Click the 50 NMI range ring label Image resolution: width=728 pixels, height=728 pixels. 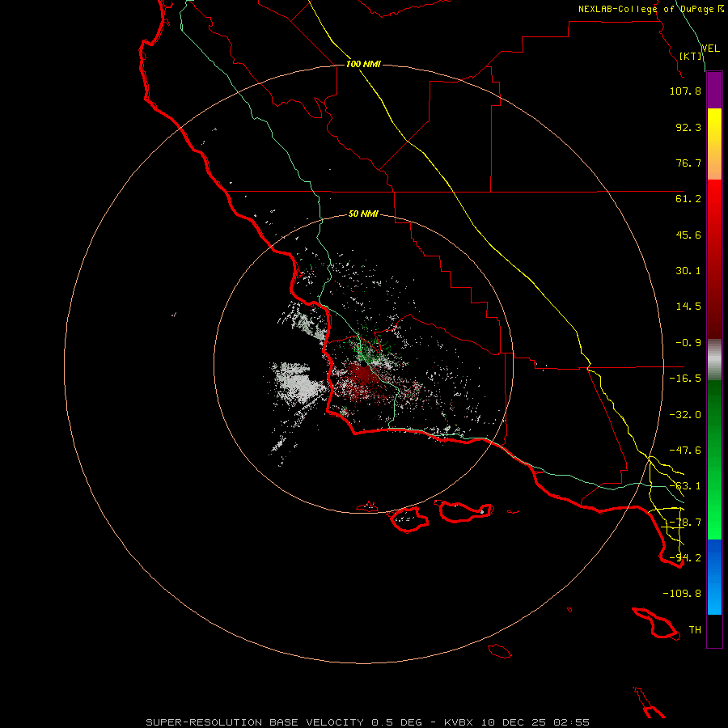pos(363,214)
